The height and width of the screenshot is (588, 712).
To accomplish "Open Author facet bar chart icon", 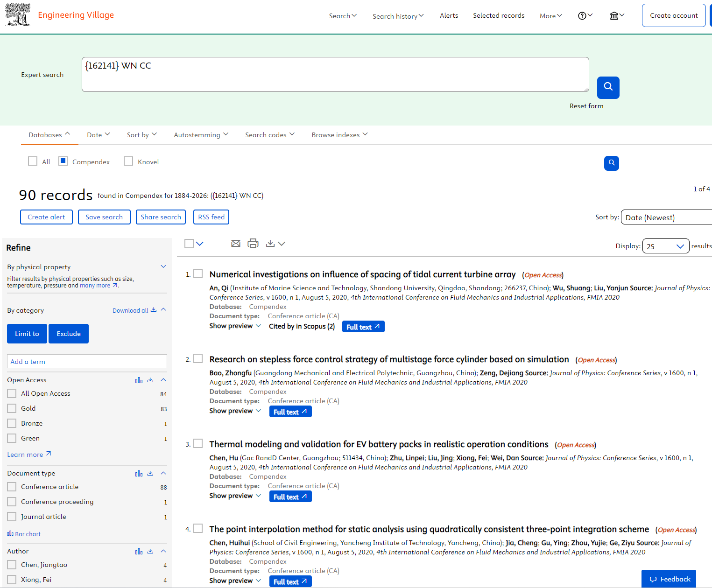I will tap(139, 551).
